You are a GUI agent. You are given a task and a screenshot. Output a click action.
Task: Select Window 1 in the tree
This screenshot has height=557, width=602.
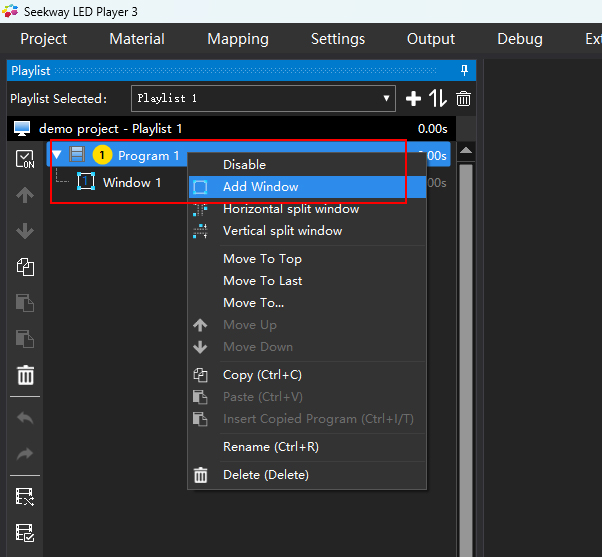click(x=131, y=183)
